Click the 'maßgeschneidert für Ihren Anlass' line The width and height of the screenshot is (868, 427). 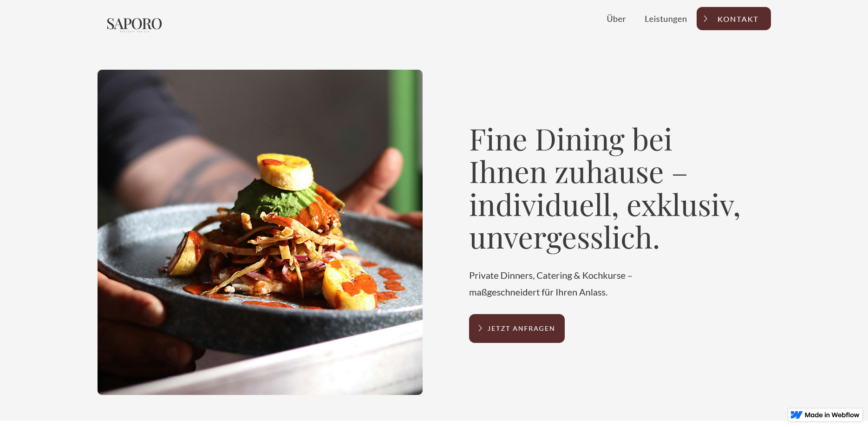pos(538,292)
